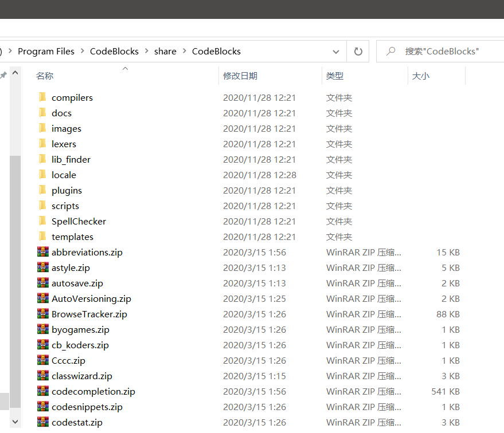Open the address bar history dropdown
This screenshot has width=504, height=433.
click(336, 52)
